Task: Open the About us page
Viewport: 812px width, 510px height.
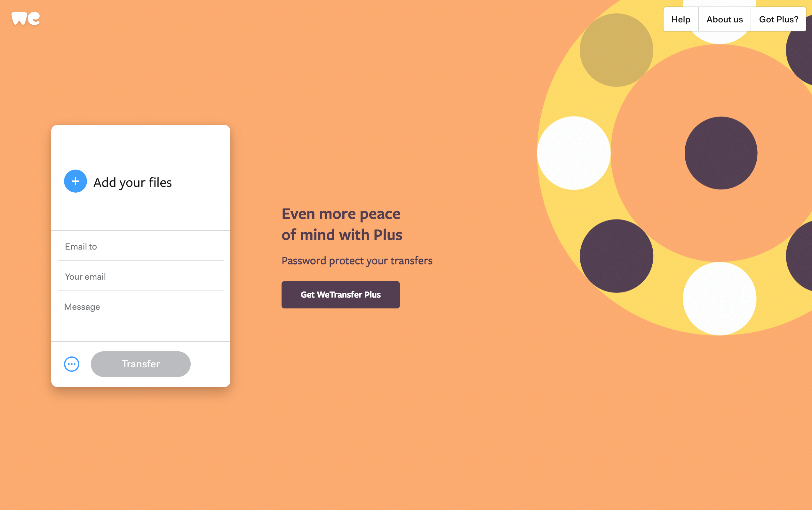Action: (x=724, y=19)
